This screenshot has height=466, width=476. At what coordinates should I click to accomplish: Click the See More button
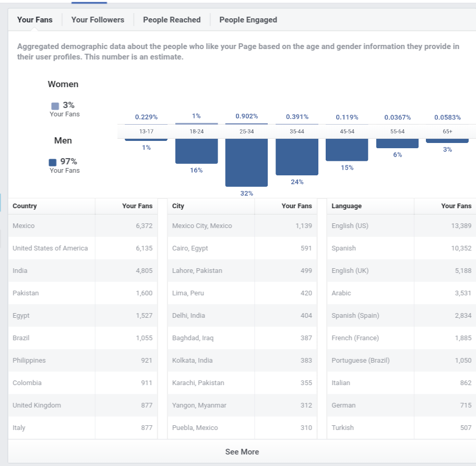click(x=242, y=452)
